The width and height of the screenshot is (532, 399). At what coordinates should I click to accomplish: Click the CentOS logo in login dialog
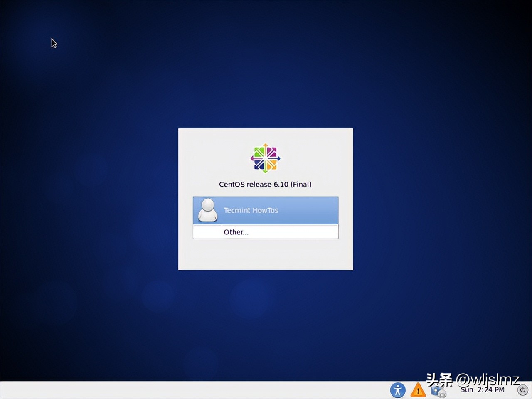click(x=266, y=158)
